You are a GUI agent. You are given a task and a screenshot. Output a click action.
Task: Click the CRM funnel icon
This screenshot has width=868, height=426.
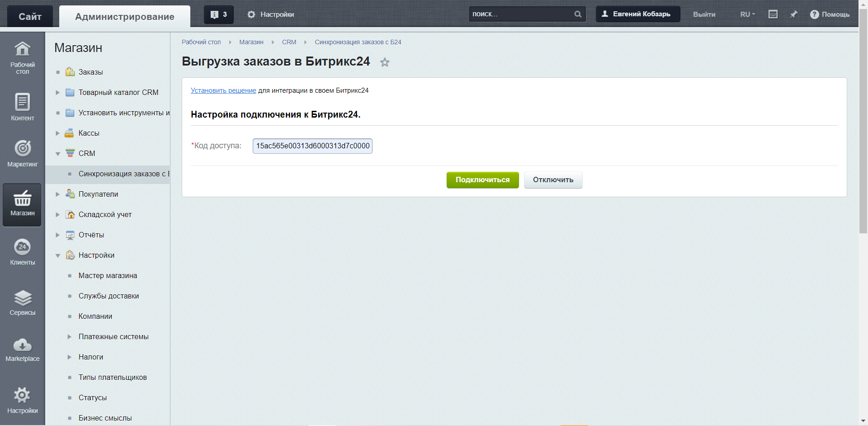70,153
